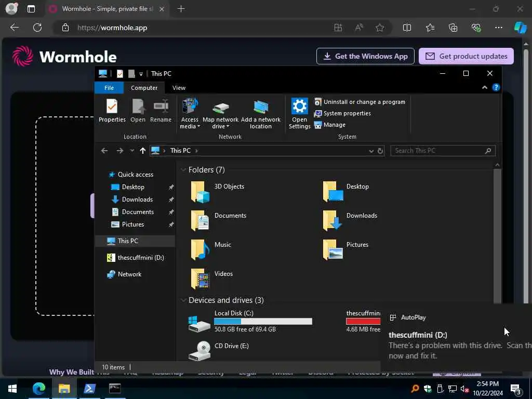
Task: Open a new browser tab
Action: (181, 9)
